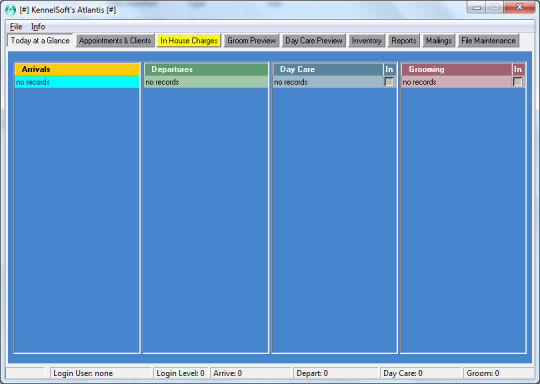The width and height of the screenshot is (540, 384).
Task: Select the In House Charges tab
Action: tap(189, 41)
